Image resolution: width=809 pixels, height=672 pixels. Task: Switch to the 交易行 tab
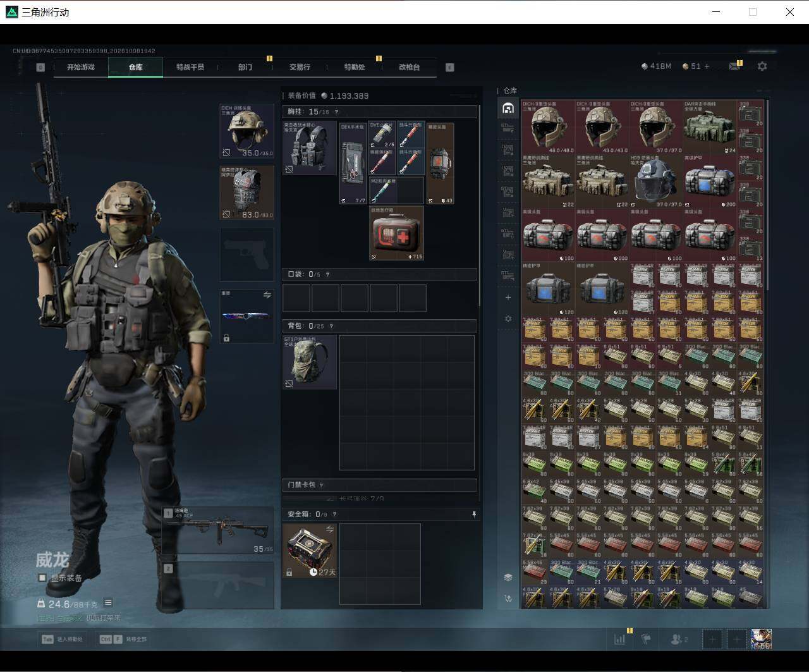click(300, 67)
